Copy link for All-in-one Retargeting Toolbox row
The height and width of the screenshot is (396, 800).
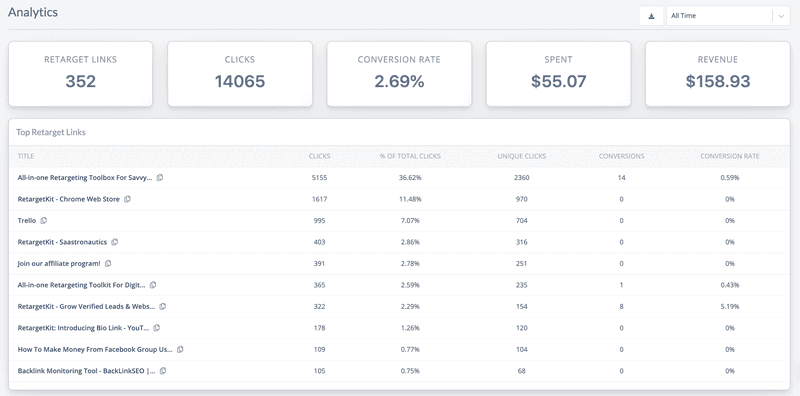click(x=160, y=178)
